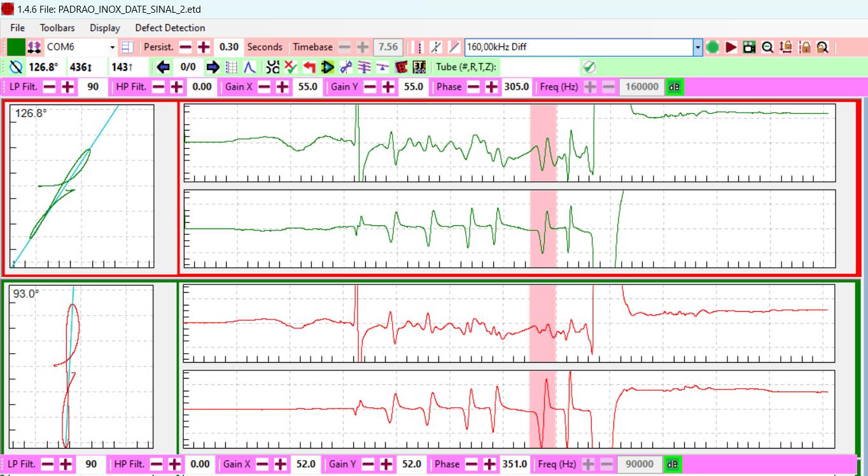Click the solid pink diagonal line icon

[x=454, y=47]
